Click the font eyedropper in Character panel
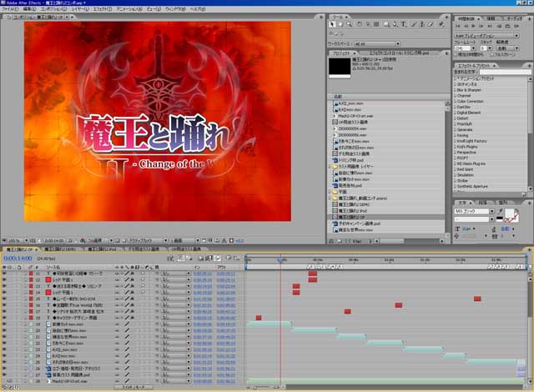Image resolution: width=534 pixels, height=392 pixels. click(x=500, y=211)
